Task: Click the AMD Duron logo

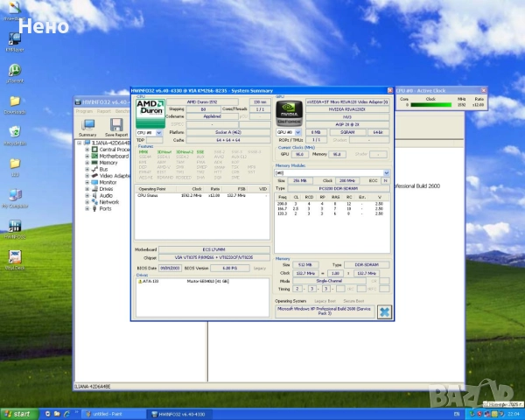Action: pyautogui.click(x=150, y=113)
